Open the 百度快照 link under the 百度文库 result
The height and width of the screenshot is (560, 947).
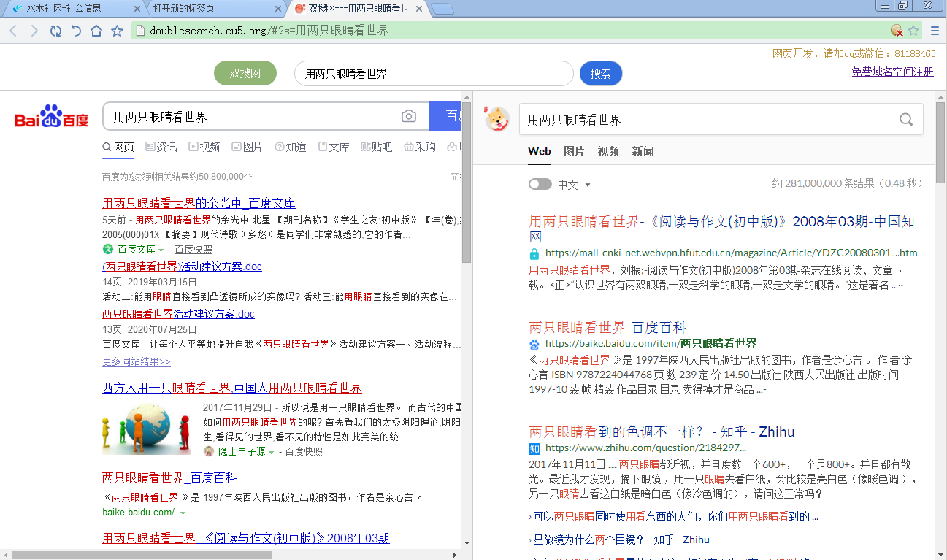193,250
